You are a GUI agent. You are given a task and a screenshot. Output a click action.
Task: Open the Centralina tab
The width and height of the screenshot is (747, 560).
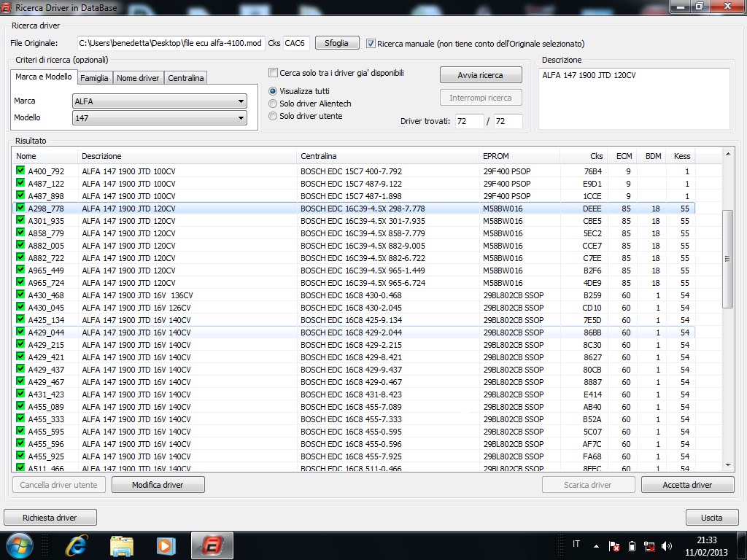[x=185, y=78]
